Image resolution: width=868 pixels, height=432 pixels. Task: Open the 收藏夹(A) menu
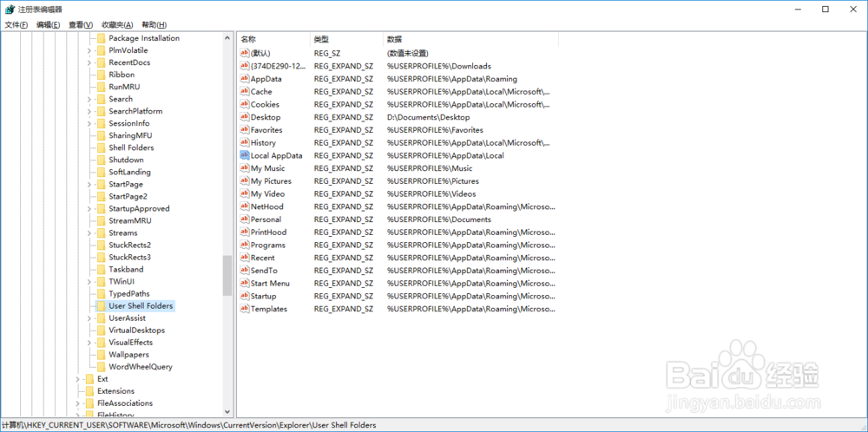pos(117,25)
